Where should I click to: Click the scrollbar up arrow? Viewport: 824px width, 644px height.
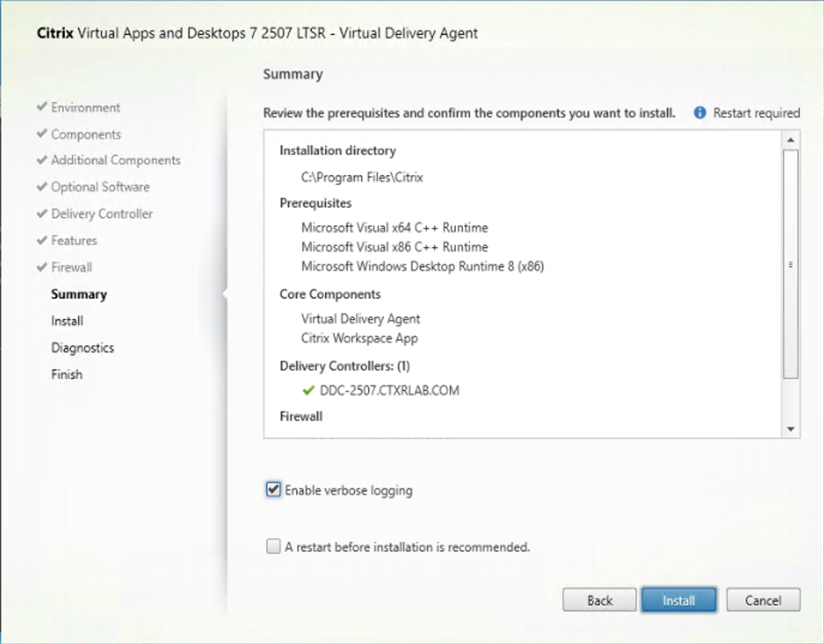(x=790, y=139)
